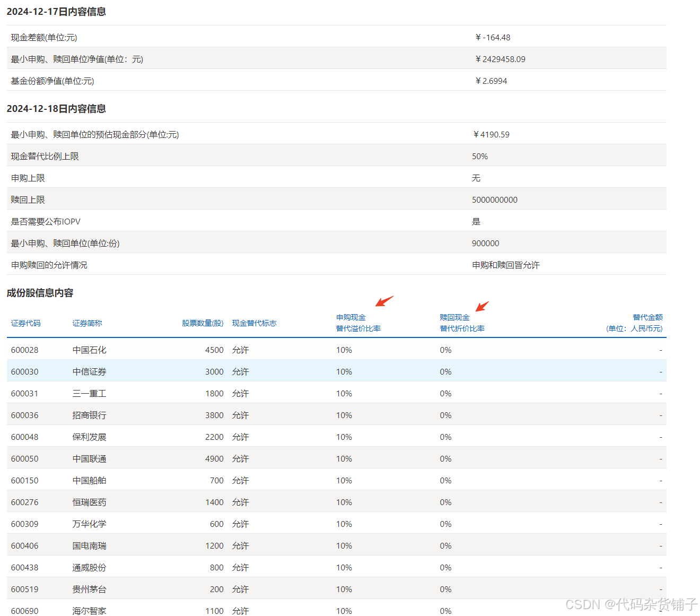Image resolution: width=700 pixels, height=616 pixels.
Task: Click the 赎回现金替代折价比率 column header
Action: 462,323
